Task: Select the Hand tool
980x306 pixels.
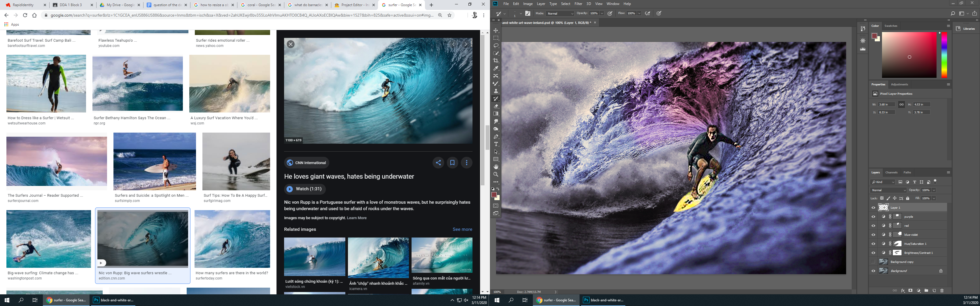Action: coord(496,167)
